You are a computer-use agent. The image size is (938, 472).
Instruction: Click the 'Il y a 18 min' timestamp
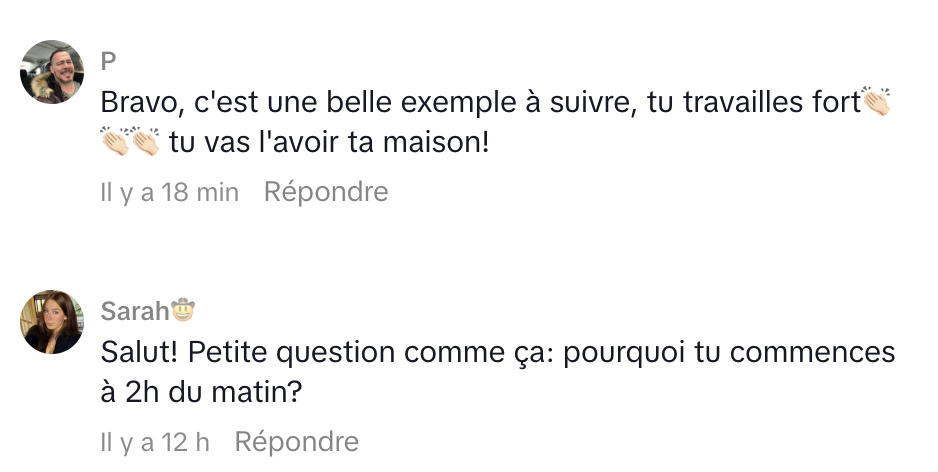pyautogui.click(x=170, y=192)
